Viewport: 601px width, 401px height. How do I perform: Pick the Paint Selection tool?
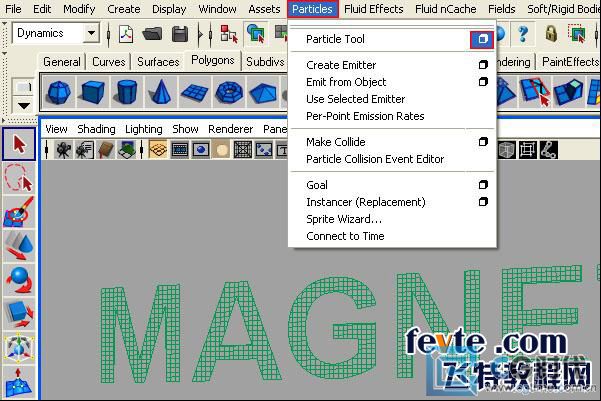pyautogui.click(x=19, y=213)
